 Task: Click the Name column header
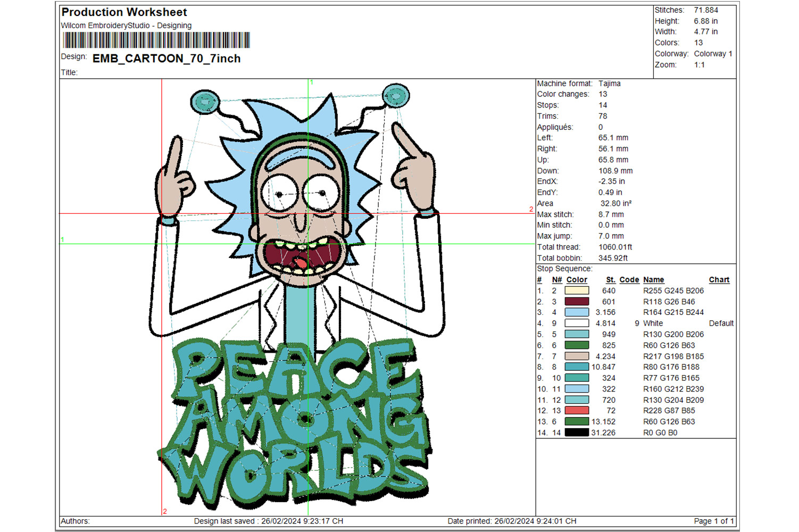(x=653, y=280)
